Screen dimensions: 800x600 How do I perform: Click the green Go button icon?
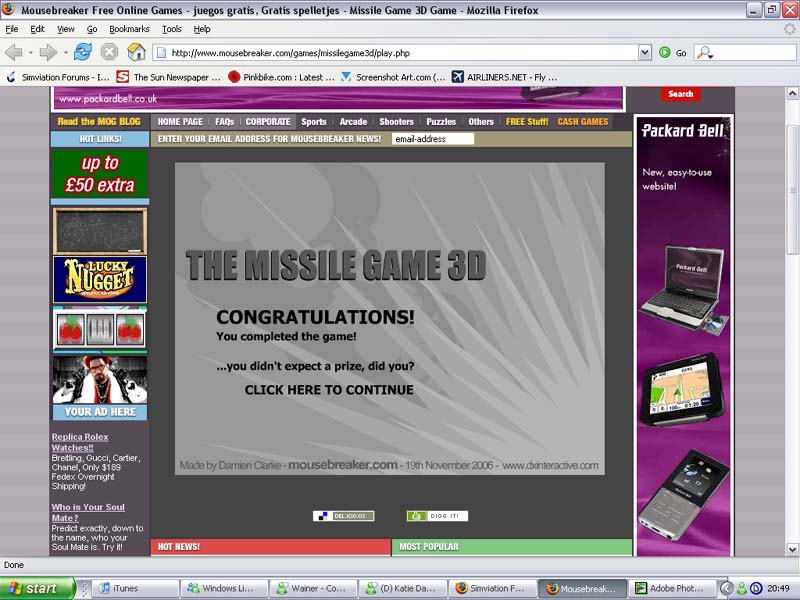click(664, 53)
